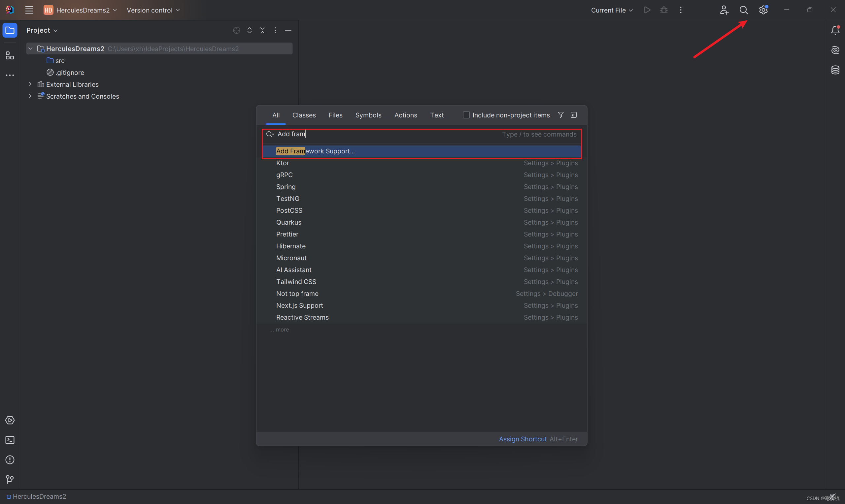Open the main menu hamburger
The image size is (845, 504).
[x=29, y=10]
